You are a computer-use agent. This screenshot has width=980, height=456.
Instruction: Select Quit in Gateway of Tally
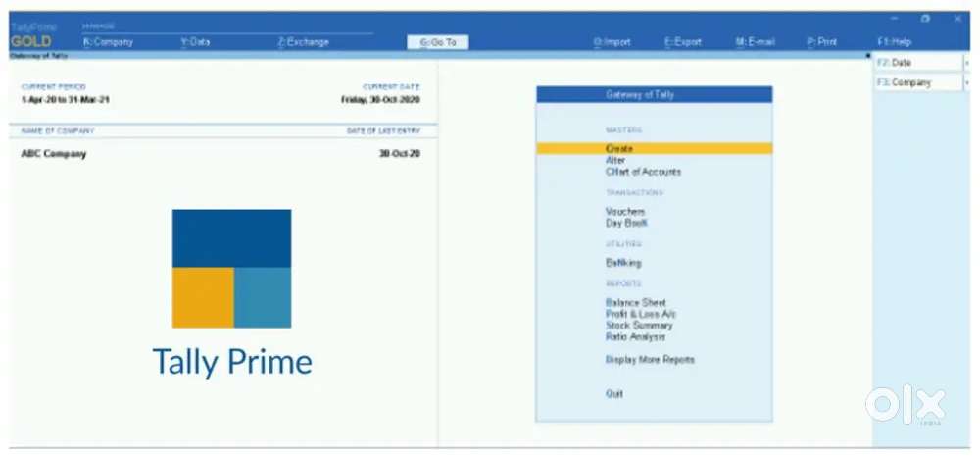click(613, 394)
